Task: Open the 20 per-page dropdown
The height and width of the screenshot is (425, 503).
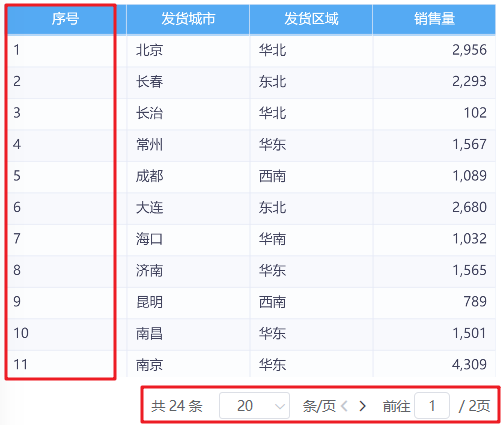Action: pos(254,406)
